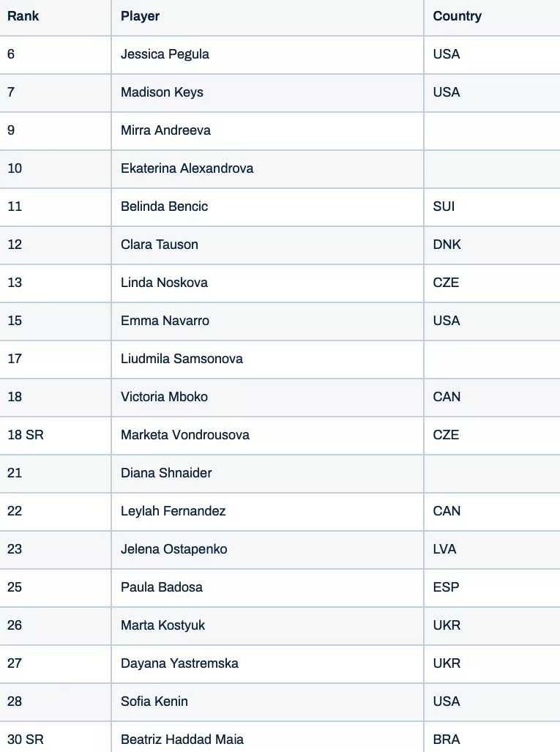Select the Liudmila Samsonova entry
Viewport: 560px width, 752px height.
click(182, 359)
